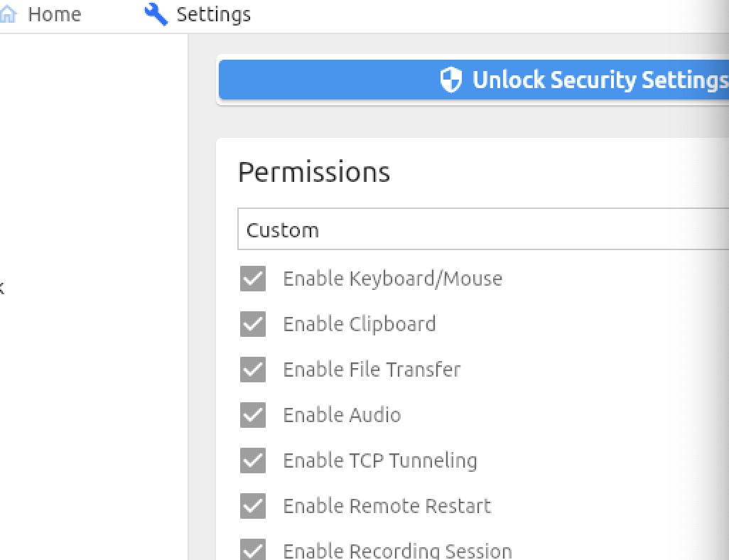Toggle the Enable Keyboard/Mouse checkbox
The height and width of the screenshot is (560, 729).
253,279
